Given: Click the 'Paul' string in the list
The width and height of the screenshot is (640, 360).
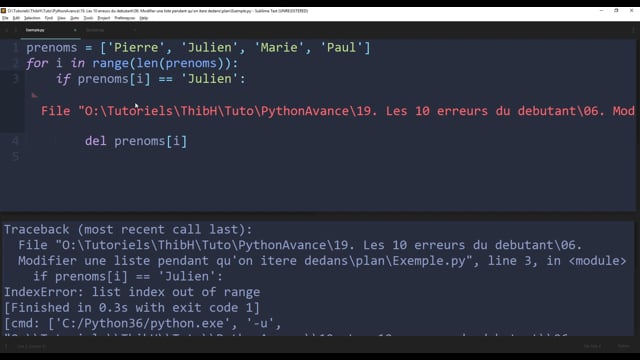Looking at the screenshot, I should pos(342,48).
